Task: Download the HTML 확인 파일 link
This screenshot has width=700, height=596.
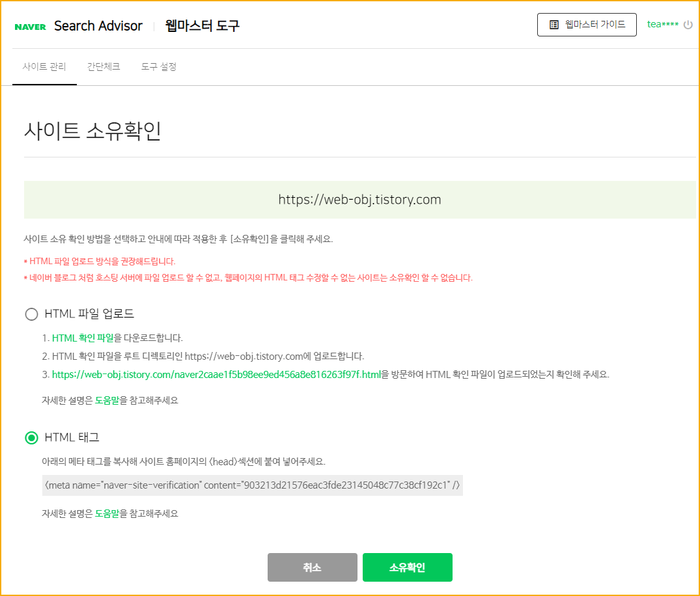Action: pyautogui.click(x=83, y=338)
